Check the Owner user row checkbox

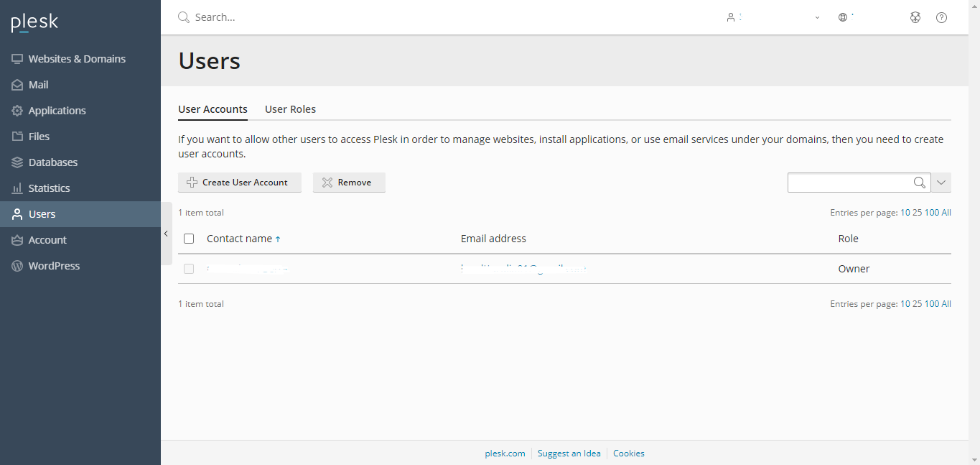tap(189, 269)
